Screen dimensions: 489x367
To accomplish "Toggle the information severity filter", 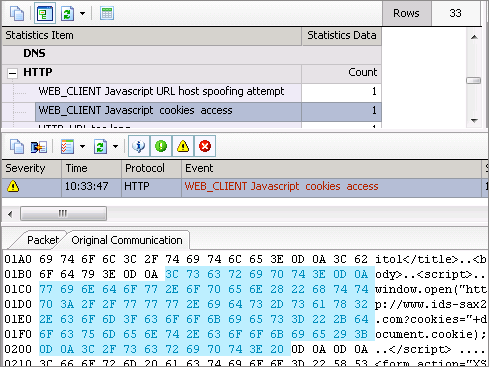I will 139,146.
